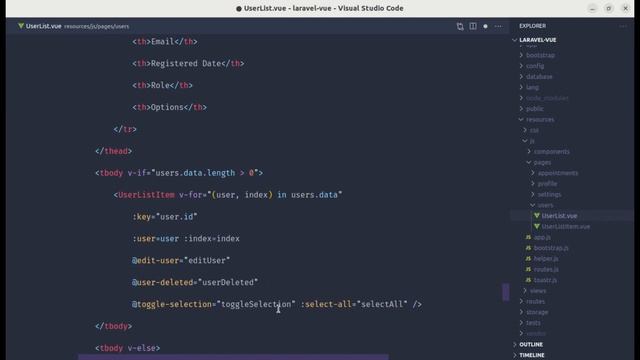Click the minimap scroll position slider
Image resolution: width=640 pixels, height=360 pixels.
pos(506,292)
